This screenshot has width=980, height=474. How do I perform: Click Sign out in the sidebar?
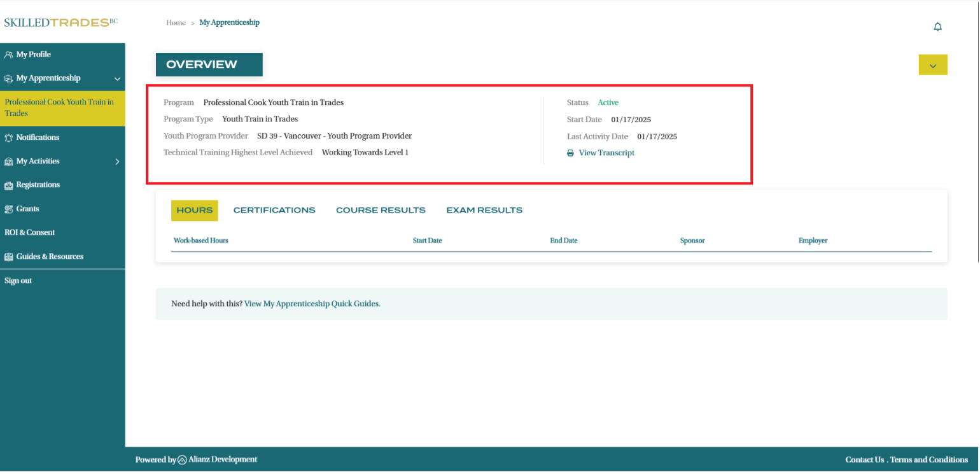tap(18, 281)
